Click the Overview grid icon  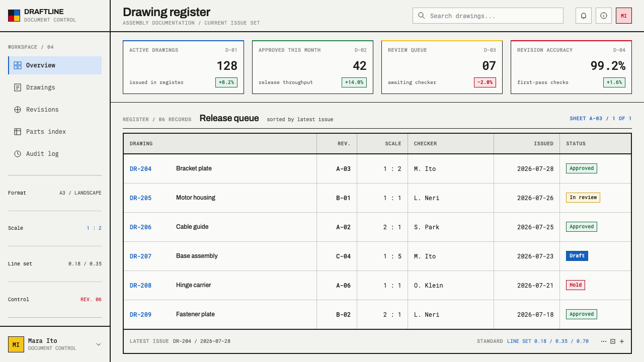[x=18, y=65]
